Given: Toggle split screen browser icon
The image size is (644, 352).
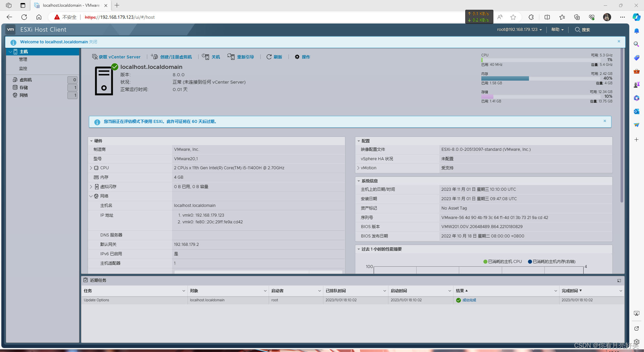Looking at the screenshot, I should tap(547, 17).
